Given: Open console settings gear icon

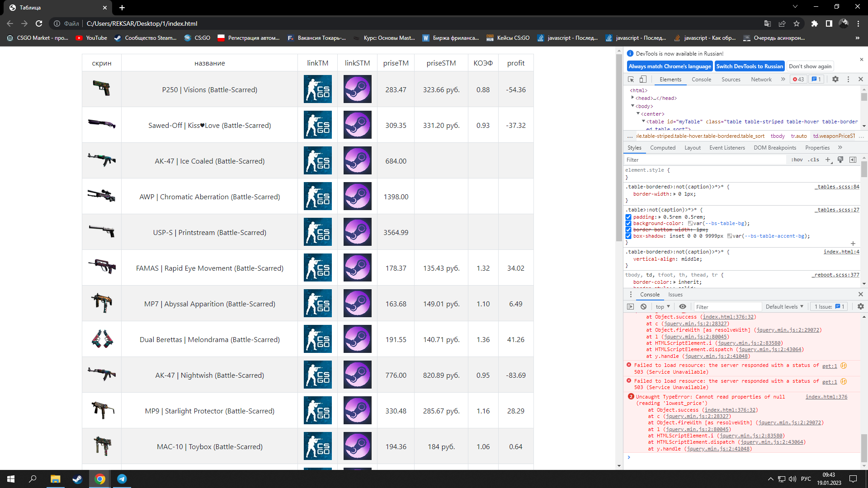Looking at the screenshot, I should pyautogui.click(x=861, y=306).
